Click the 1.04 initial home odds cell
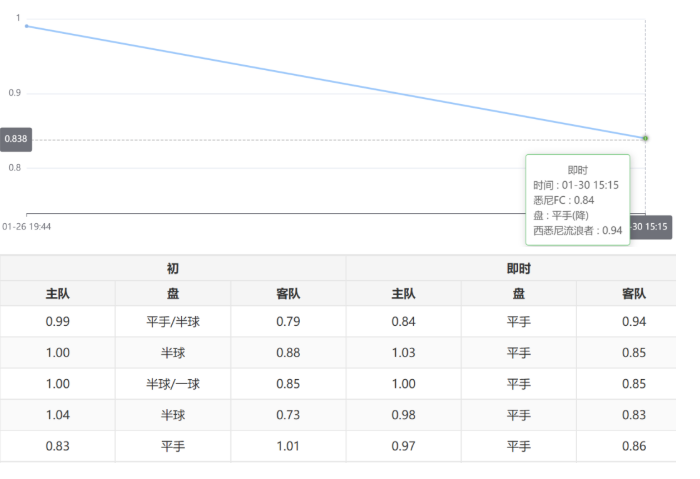Screen dimensions: 700x479 pyautogui.click(x=58, y=415)
